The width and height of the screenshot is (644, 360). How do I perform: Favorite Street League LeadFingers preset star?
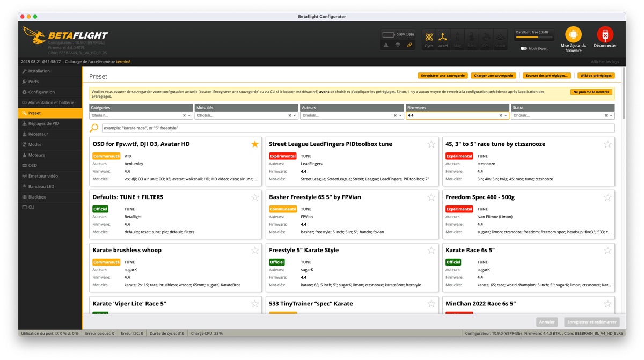pyautogui.click(x=431, y=144)
